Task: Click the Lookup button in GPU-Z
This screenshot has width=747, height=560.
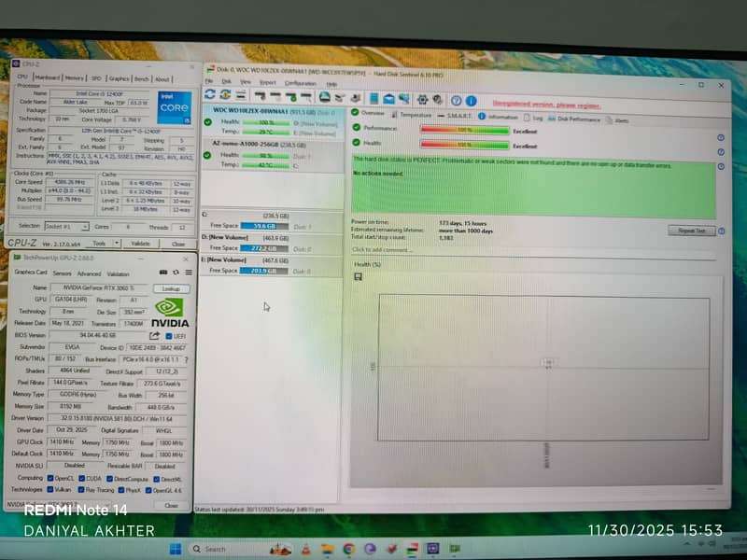Action: tap(171, 288)
